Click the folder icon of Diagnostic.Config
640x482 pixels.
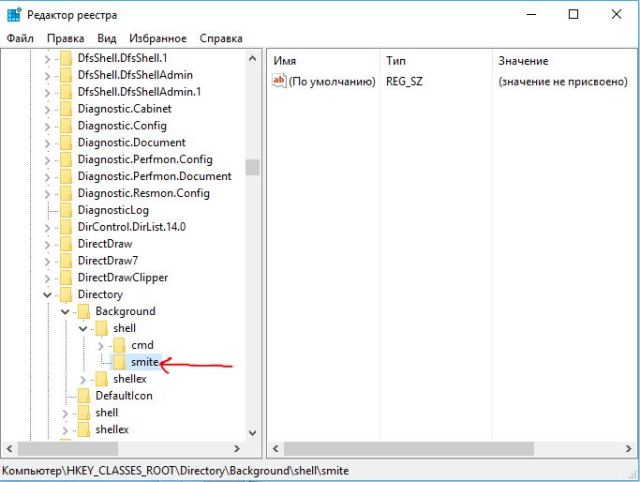coord(66,126)
